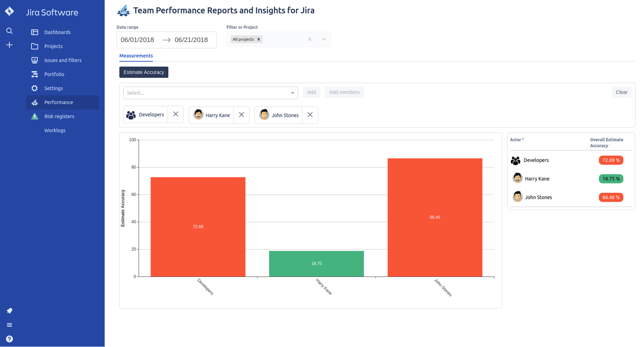The image size is (644, 347).
Task: Open Risk registers from sidebar
Action: pyautogui.click(x=59, y=116)
